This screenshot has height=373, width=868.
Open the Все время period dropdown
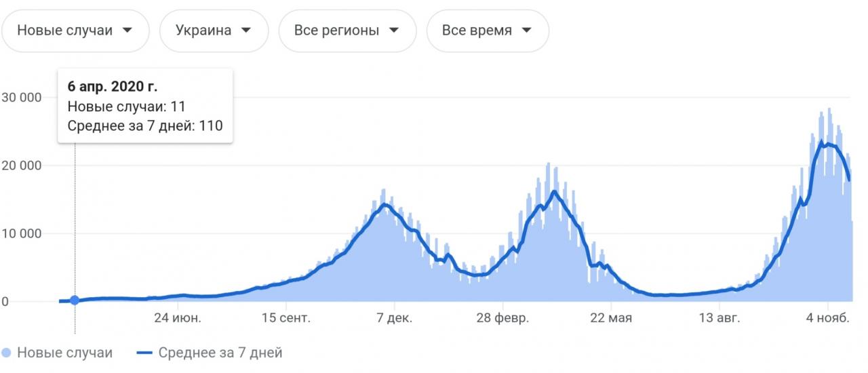[x=487, y=31]
